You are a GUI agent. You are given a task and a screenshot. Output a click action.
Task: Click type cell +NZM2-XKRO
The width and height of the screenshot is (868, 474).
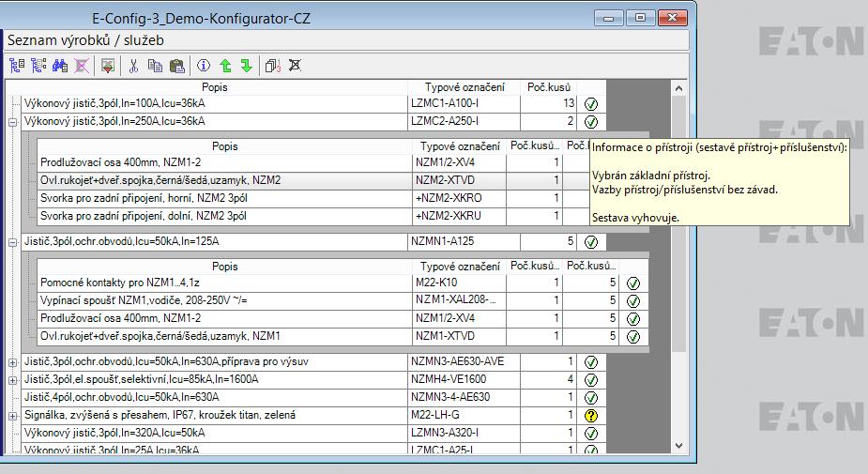(x=460, y=198)
